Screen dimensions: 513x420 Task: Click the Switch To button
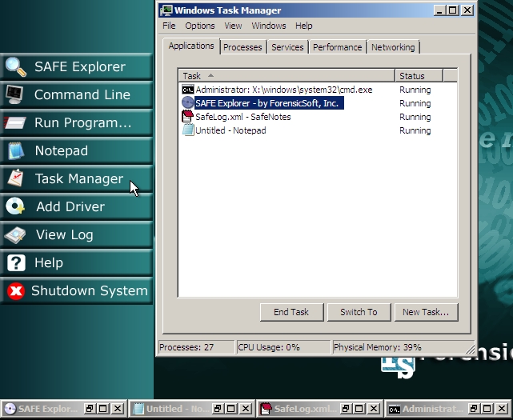359,312
